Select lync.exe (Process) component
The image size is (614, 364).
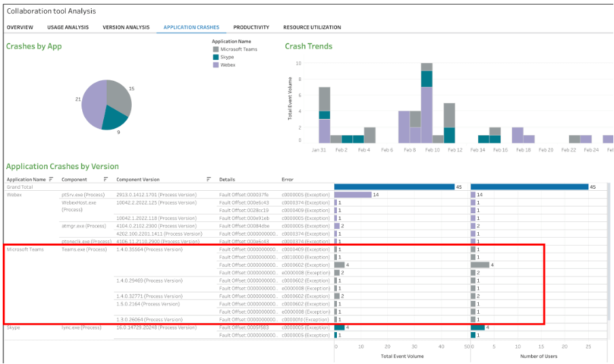82,327
